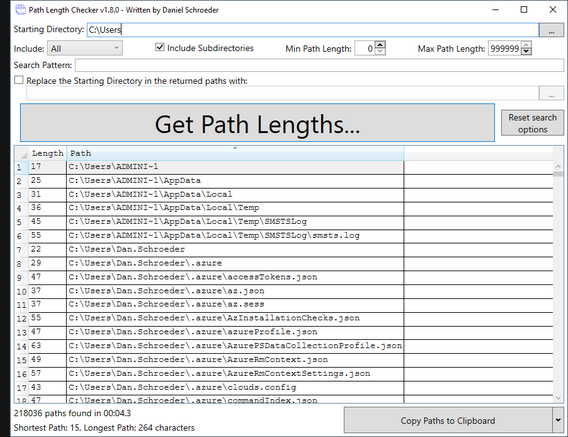
Task: Click the Search Pattern input field
Action: (319, 65)
